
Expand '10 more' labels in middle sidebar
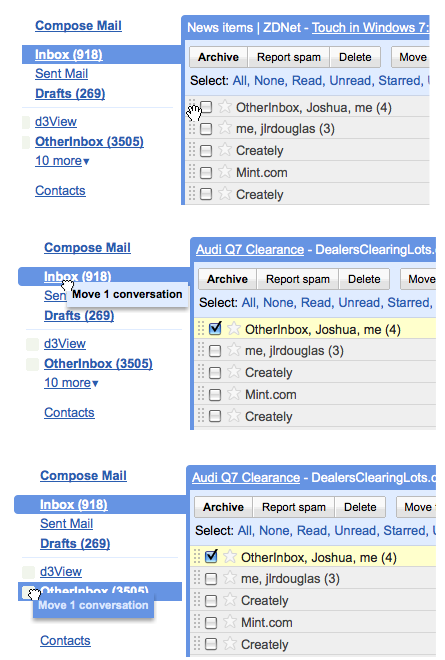tap(71, 383)
